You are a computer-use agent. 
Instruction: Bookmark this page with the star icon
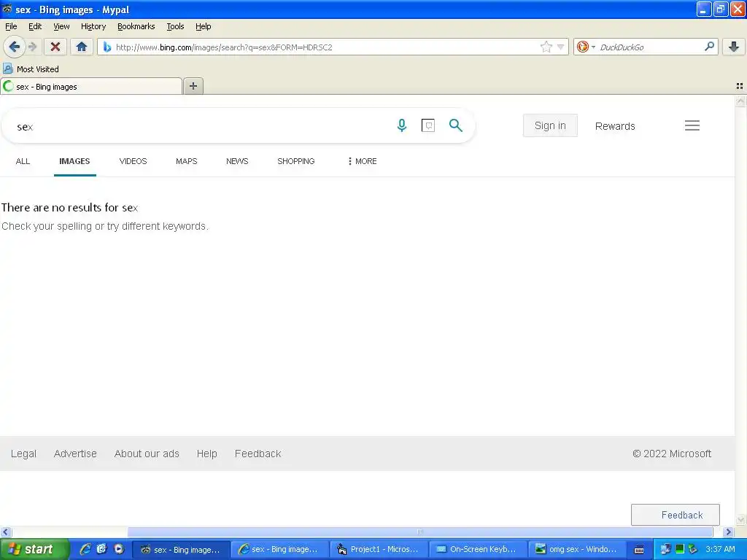coord(546,47)
